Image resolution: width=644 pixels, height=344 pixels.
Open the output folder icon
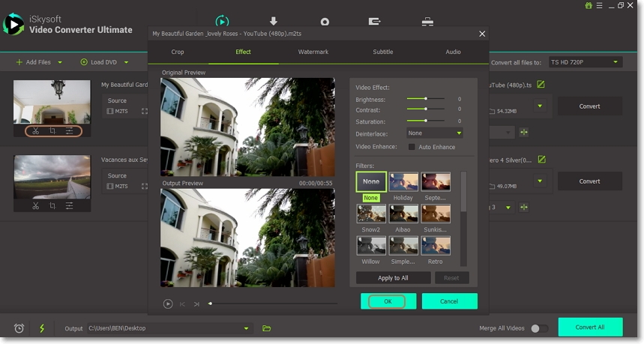[x=266, y=328]
